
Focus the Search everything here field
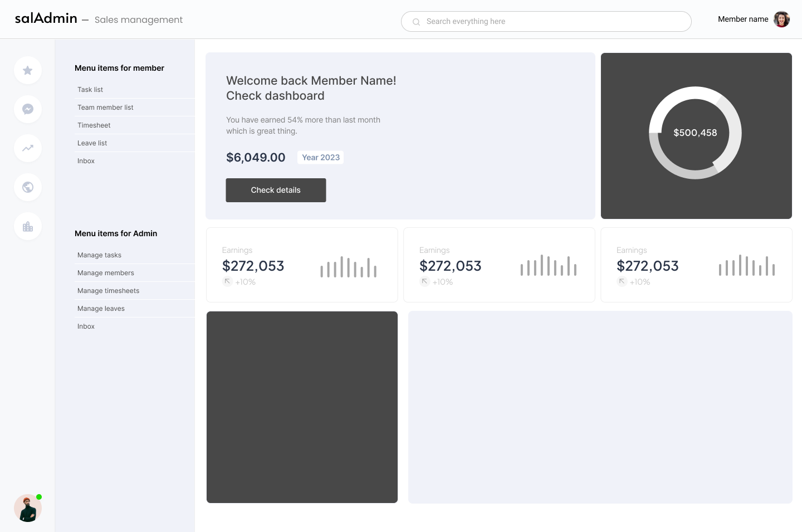[546, 22]
